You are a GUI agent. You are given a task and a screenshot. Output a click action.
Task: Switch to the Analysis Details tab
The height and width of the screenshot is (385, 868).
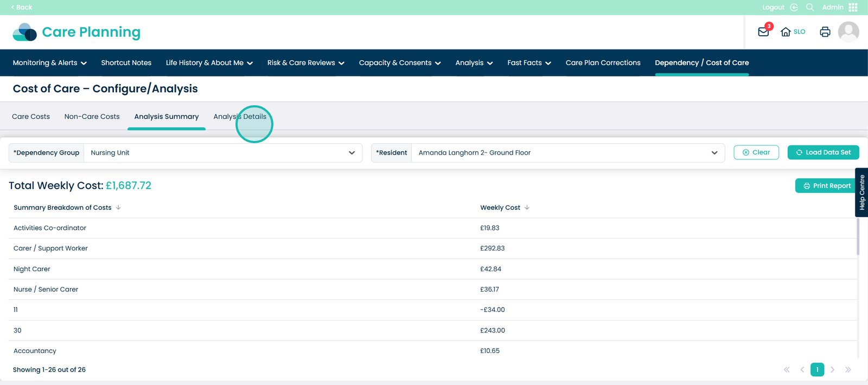(x=240, y=117)
